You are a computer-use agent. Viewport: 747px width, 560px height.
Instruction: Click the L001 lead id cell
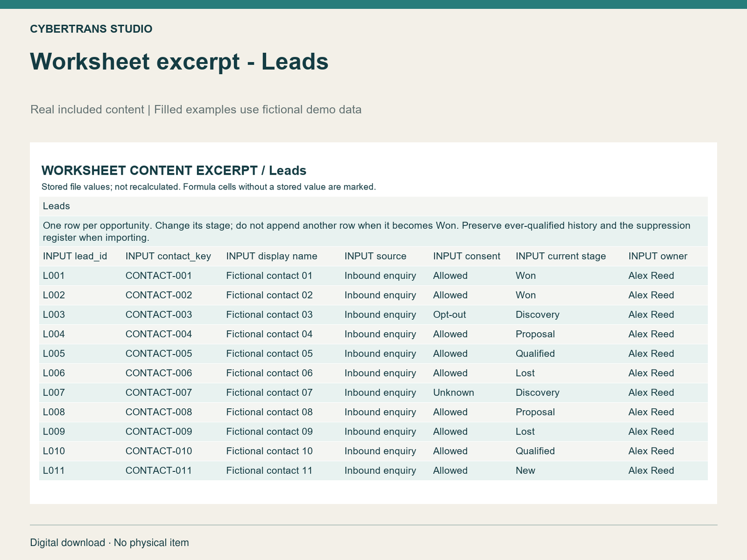tap(54, 276)
